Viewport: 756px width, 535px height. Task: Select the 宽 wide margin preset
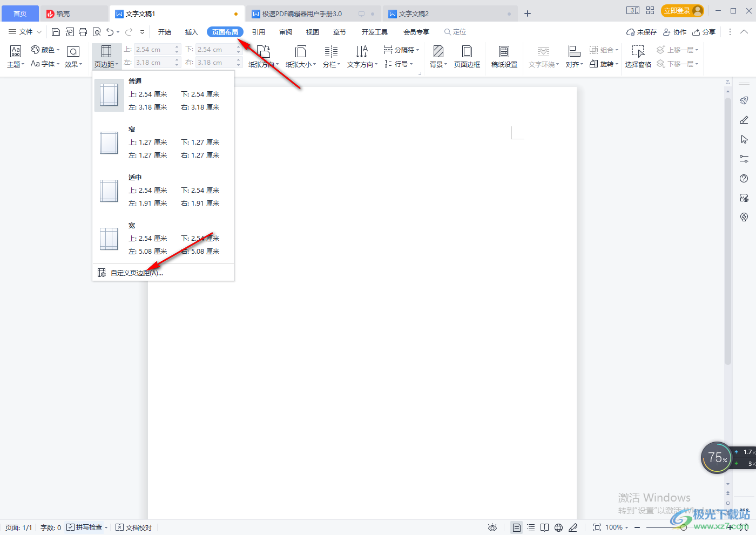coord(163,239)
